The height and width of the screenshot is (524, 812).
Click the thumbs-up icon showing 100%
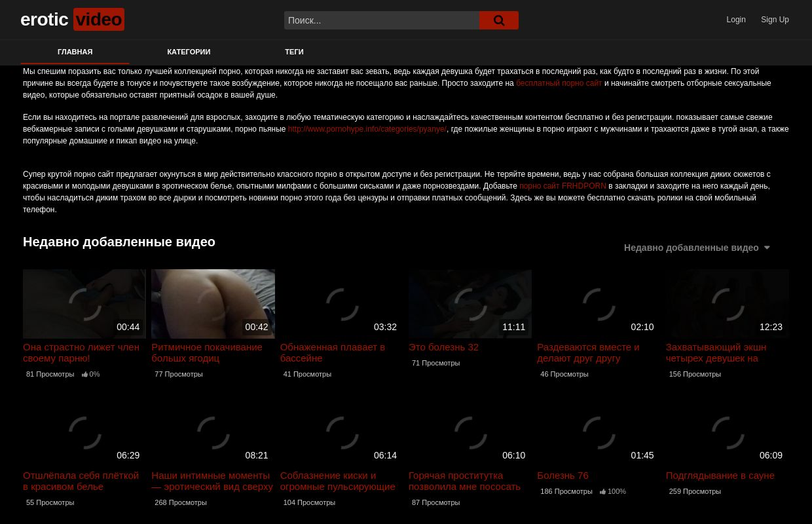[603, 491]
